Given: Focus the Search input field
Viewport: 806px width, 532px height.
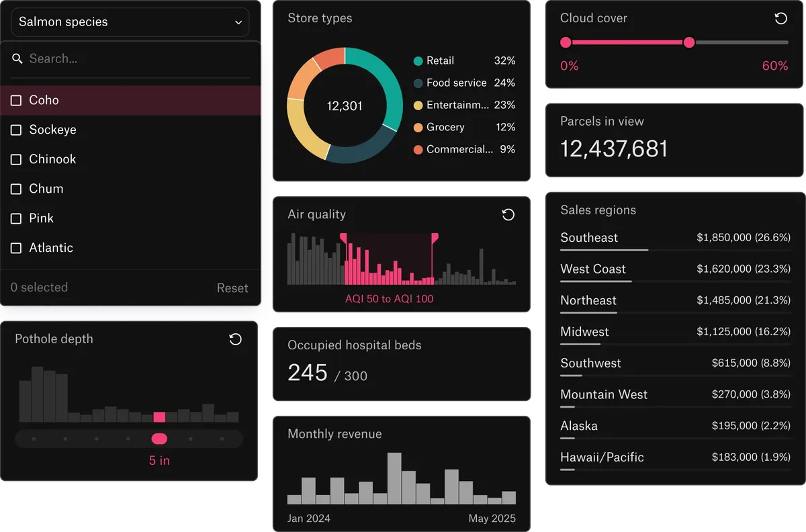Looking at the screenshot, I should (130, 59).
